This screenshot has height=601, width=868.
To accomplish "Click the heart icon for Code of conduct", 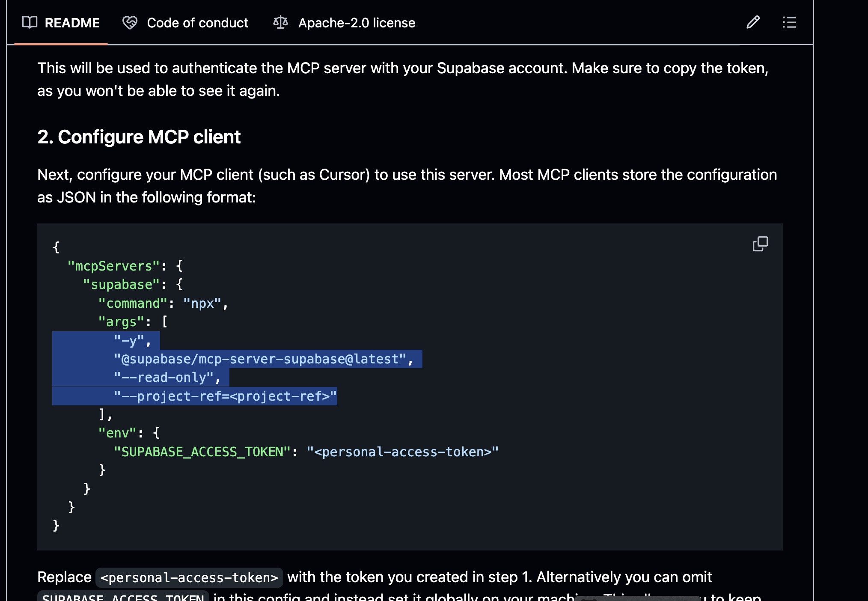I will (130, 22).
